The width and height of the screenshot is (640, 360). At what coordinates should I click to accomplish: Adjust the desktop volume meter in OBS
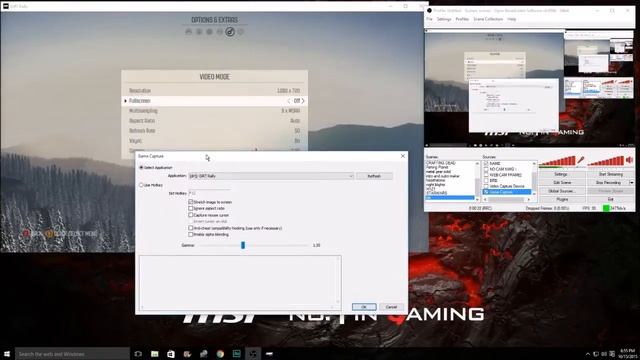pyautogui.click(x=606, y=161)
